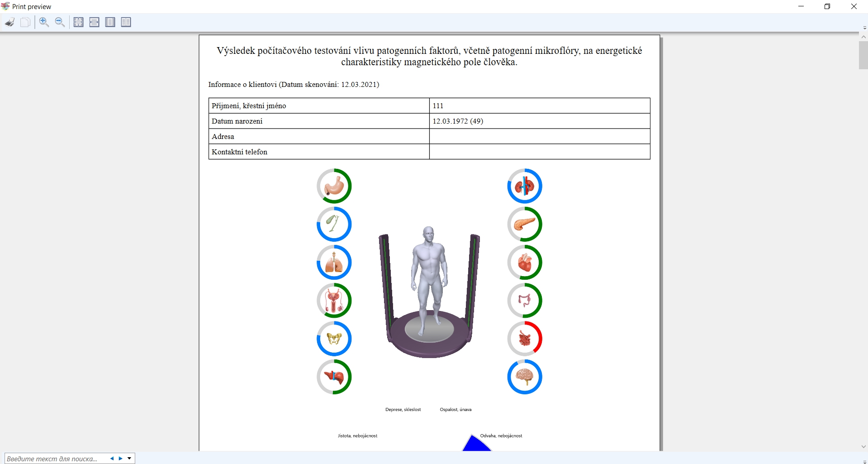Image resolution: width=868 pixels, height=464 pixels.
Task: Click the copy pages icon
Action: [25, 22]
